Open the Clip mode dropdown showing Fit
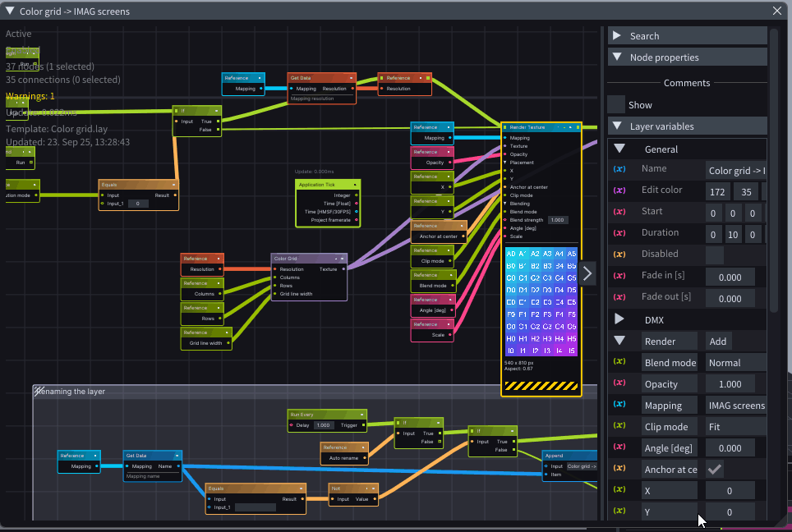Viewport: 792px width, 532px height. click(735, 427)
